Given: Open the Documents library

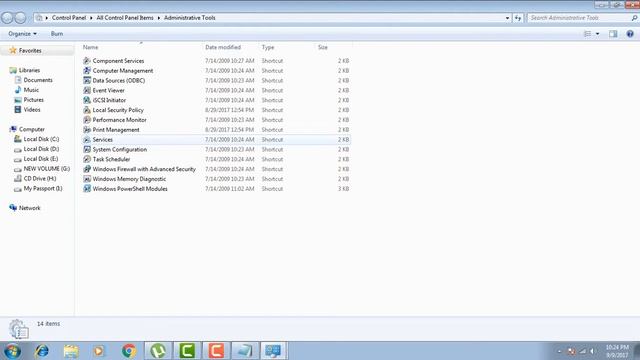Looking at the screenshot, I should click(x=38, y=80).
